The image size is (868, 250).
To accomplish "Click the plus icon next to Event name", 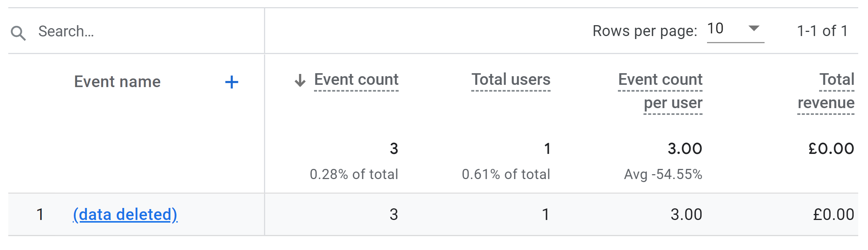I will pyautogui.click(x=232, y=81).
